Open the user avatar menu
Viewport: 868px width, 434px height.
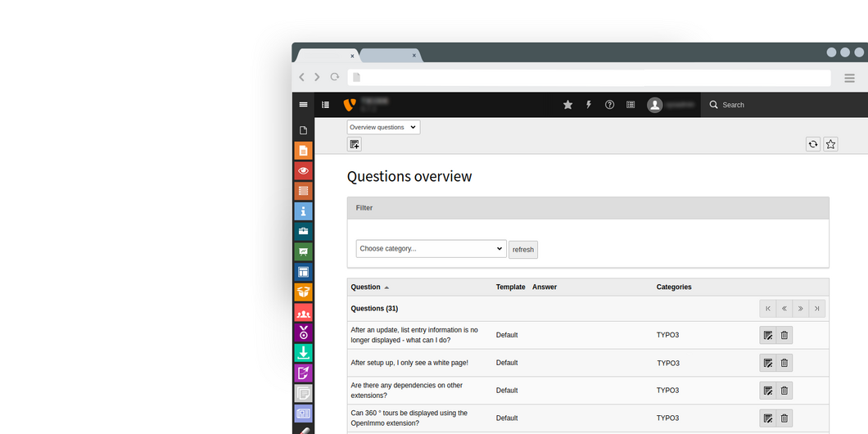655,105
